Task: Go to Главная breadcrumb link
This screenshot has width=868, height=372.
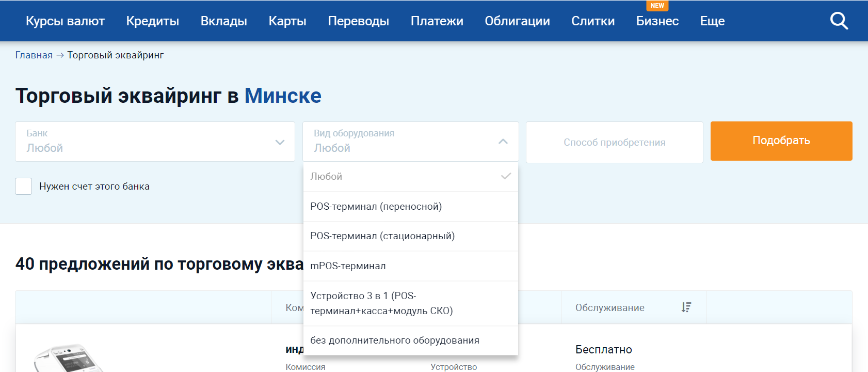Action: [x=34, y=55]
